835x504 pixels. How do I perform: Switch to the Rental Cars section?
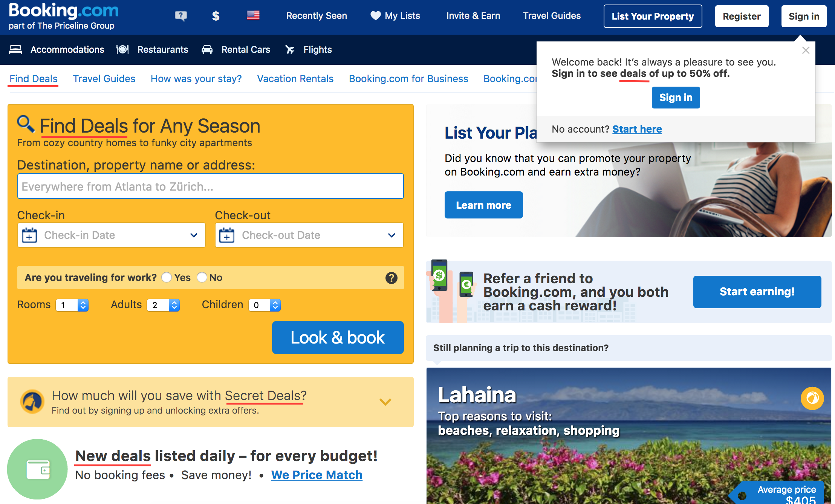[x=246, y=49]
